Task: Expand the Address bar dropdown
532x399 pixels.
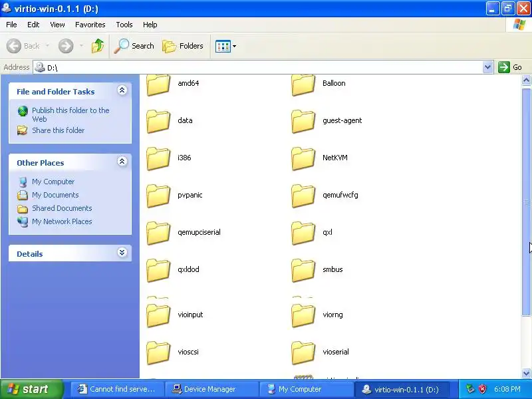Action: click(487, 67)
